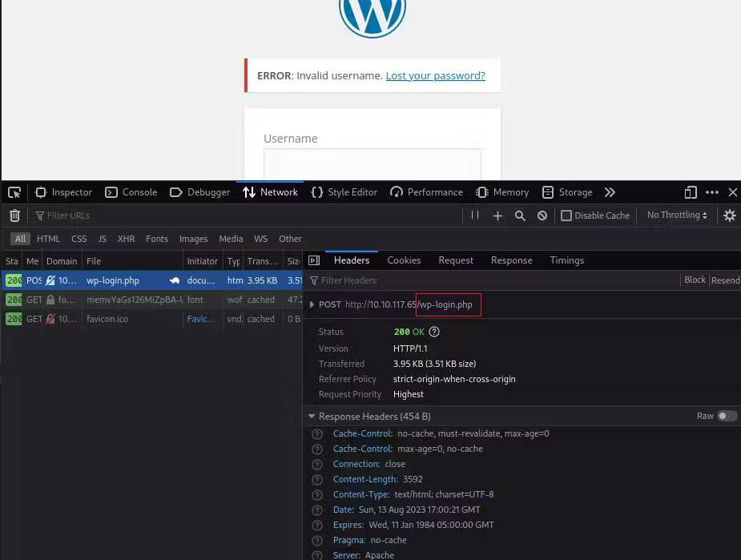Select the All filter button
This screenshot has height=560, width=741.
pyautogui.click(x=20, y=239)
